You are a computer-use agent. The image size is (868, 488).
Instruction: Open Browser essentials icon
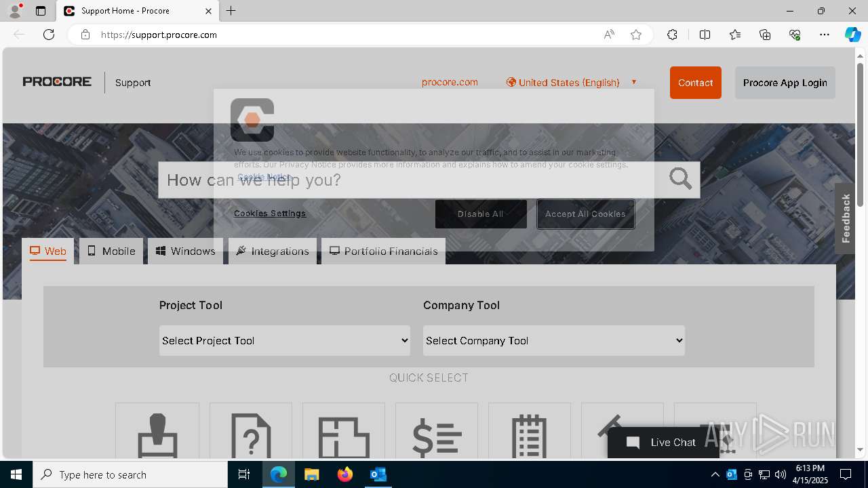pyautogui.click(x=795, y=35)
